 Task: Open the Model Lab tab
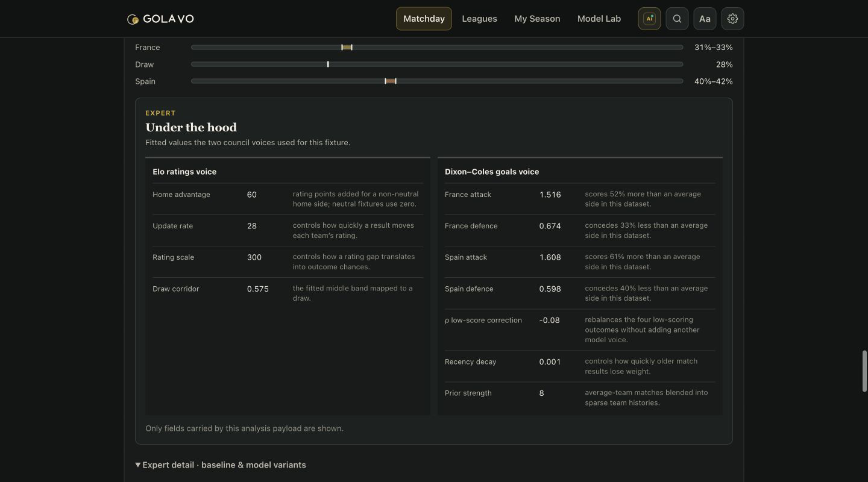tap(599, 19)
